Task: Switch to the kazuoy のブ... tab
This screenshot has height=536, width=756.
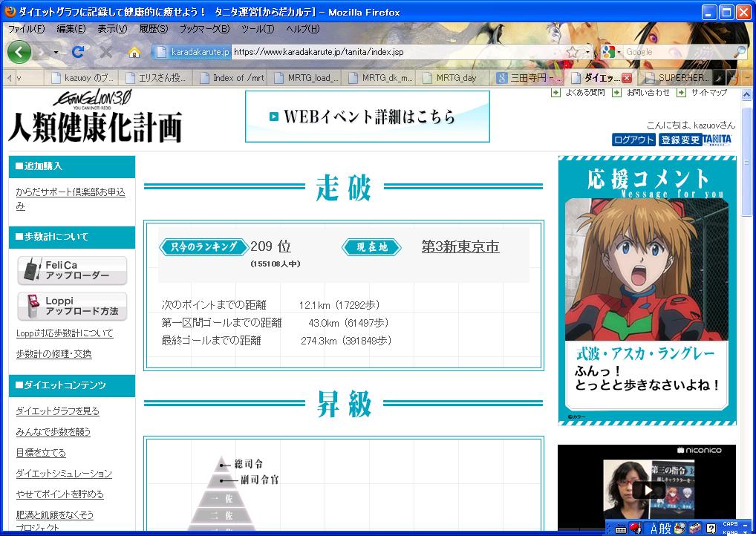Action: pyautogui.click(x=82, y=78)
